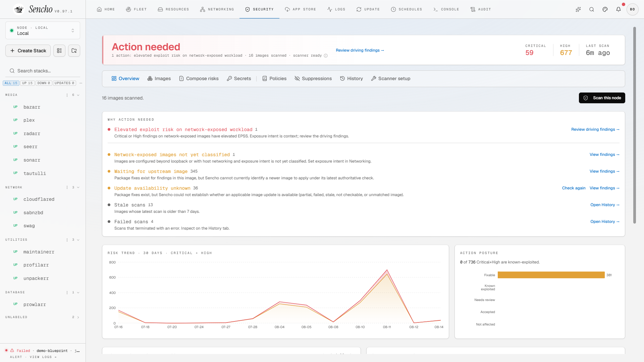Open the Console section
Screen dimensions: 644x362
point(446,9)
